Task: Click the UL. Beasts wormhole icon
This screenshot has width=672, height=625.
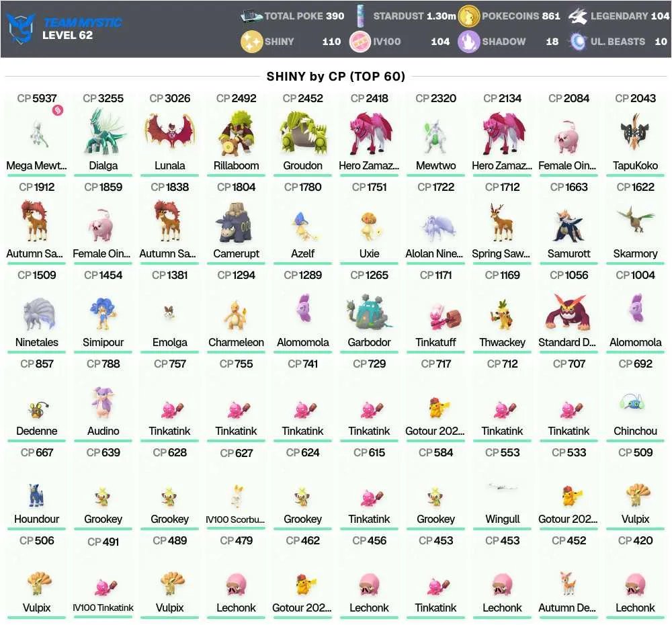Action: click(578, 42)
